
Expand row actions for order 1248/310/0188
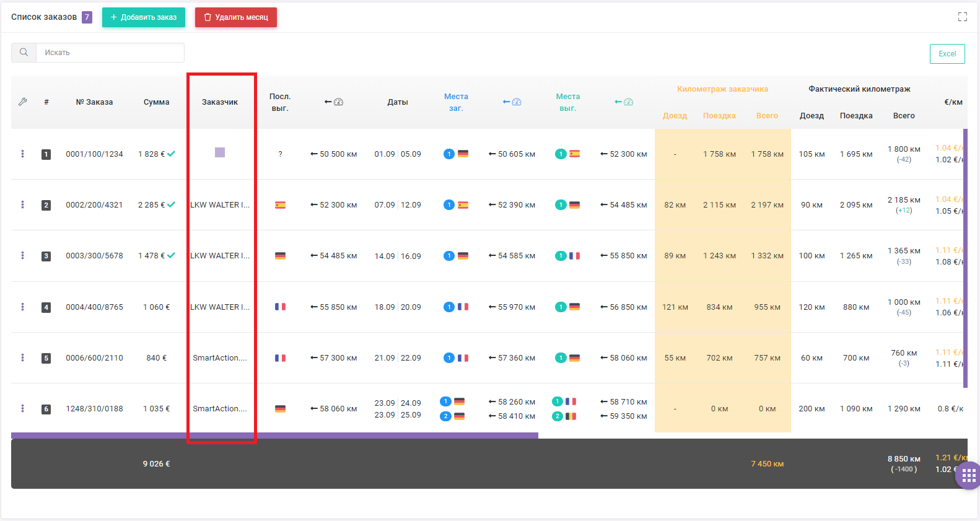[x=22, y=408]
